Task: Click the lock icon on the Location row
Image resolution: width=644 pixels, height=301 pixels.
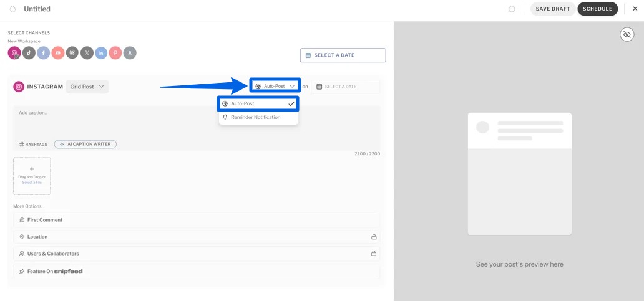Action: [374, 237]
